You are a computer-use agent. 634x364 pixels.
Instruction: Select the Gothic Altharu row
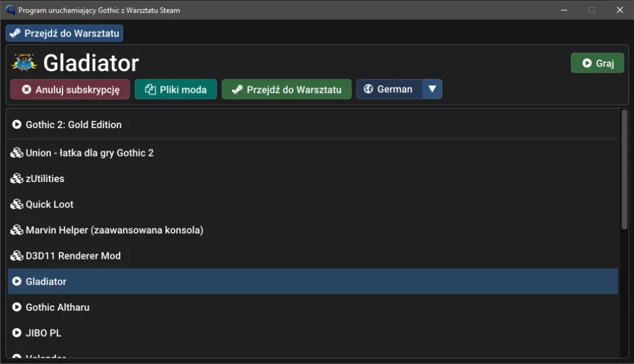(313, 308)
